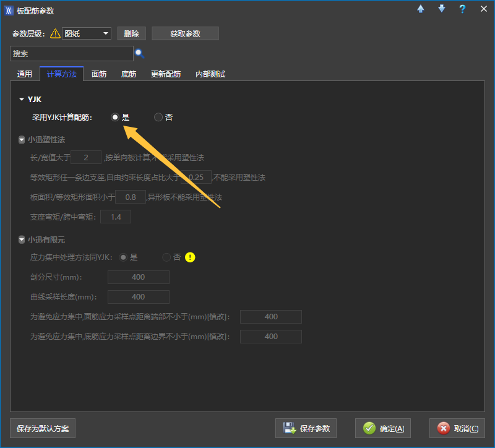Click the 参数层级 label
495x448 pixels.
point(28,34)
